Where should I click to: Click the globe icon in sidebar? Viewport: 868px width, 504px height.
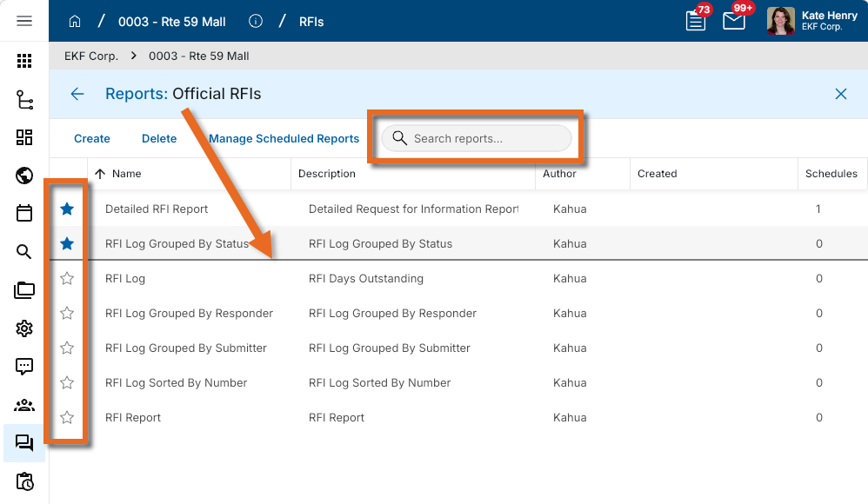(24, 176)
